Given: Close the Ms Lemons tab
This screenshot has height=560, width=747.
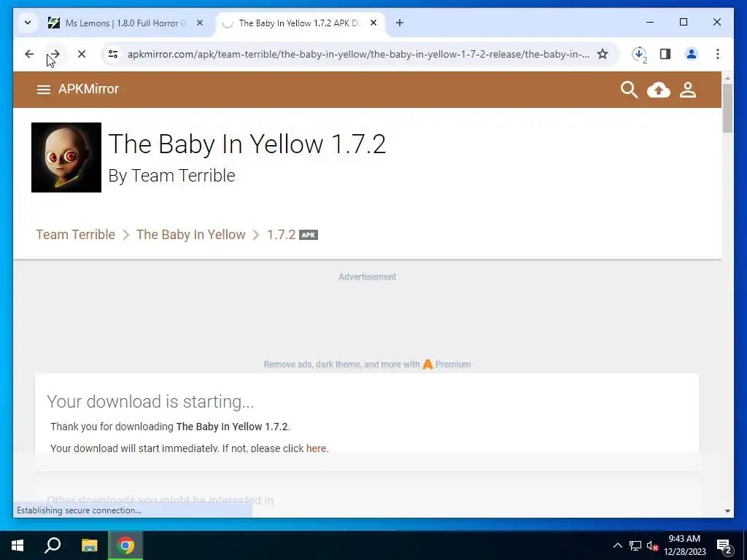Looking at the screenshot, I should point(200,23).
